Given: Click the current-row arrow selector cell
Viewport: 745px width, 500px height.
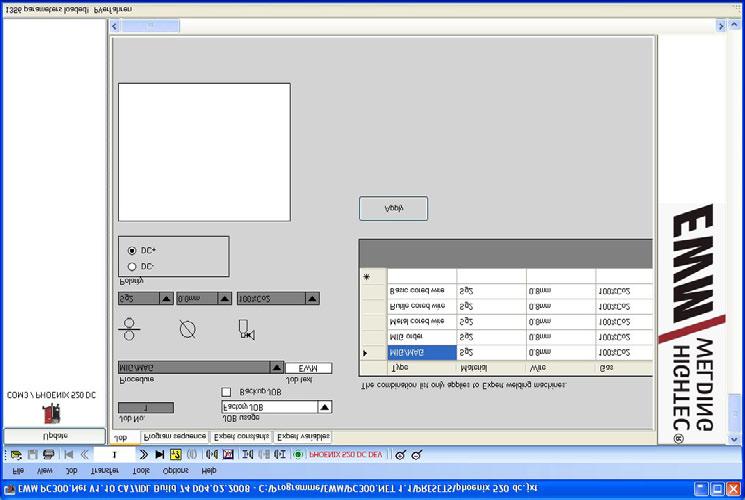Looking at the screenshot, I should (373, 353).
